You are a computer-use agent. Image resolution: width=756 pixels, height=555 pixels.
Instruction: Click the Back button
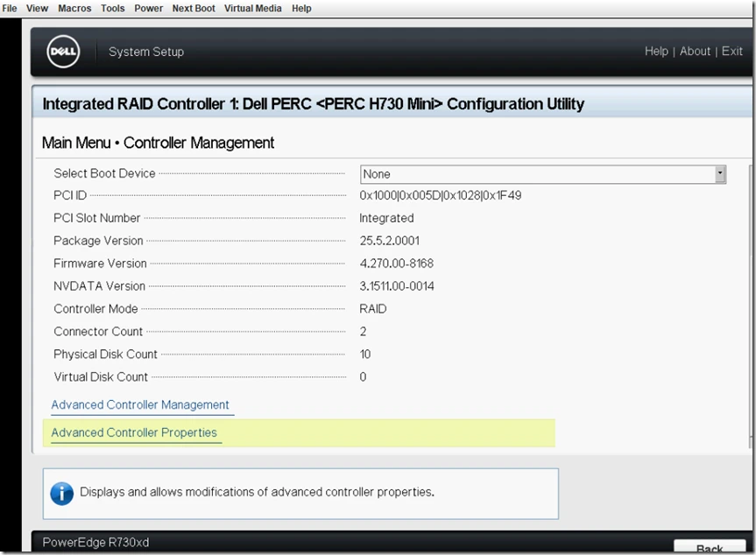pyautogui.click(x=710, y=547)
